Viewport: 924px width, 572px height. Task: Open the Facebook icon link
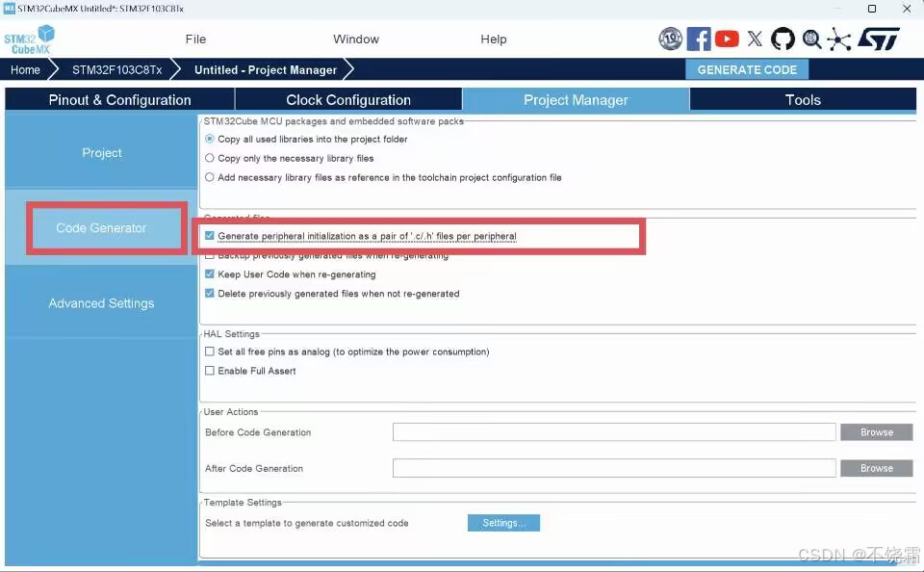point(699,39)
